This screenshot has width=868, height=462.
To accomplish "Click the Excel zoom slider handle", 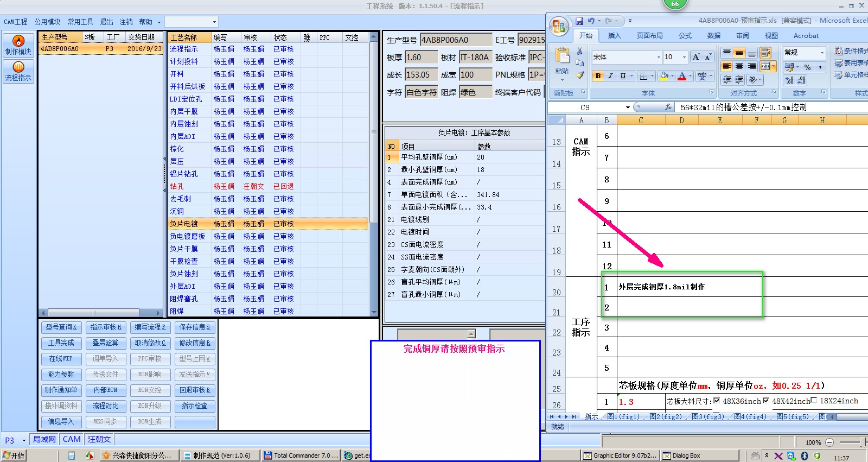I will (x=863, y=442).
